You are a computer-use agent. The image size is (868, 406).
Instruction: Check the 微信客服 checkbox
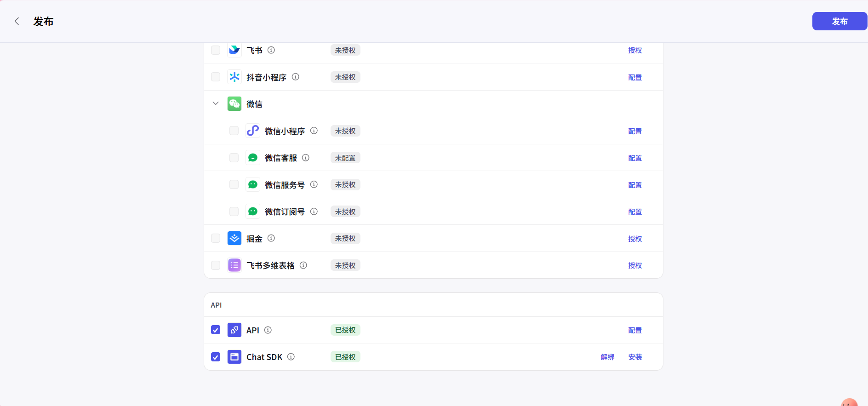(x=234, y=158)
